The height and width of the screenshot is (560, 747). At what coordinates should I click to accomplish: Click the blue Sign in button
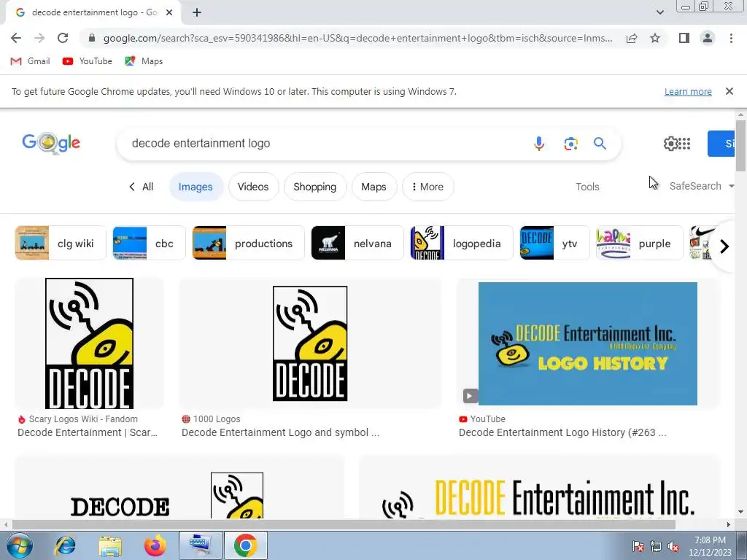coord(721,144)
